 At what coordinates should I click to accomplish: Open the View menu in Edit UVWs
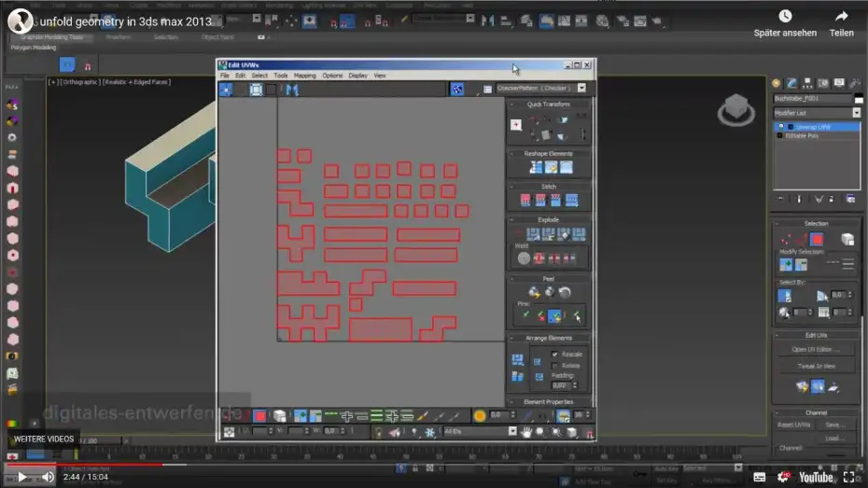tap(380, 76)
